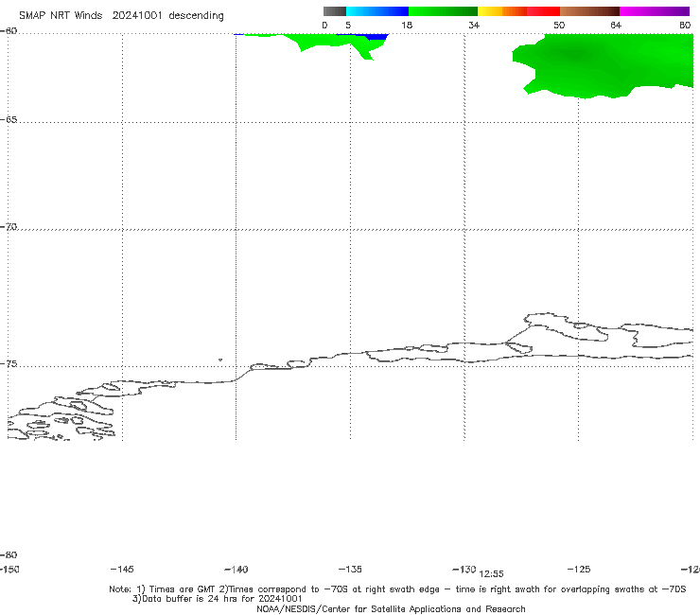The width and height of the screenshot is (700, 615).
Task: Click the cyan-blue segment of the color bar
Action: point(377,11)
